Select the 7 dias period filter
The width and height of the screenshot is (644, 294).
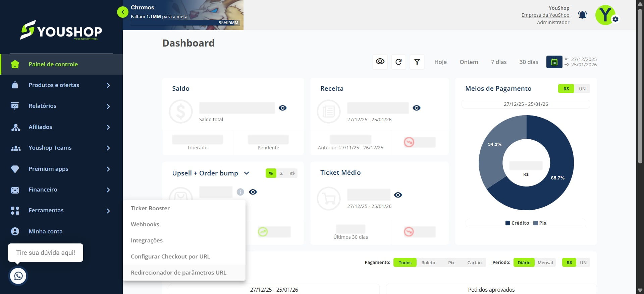[x=499, y=62]
